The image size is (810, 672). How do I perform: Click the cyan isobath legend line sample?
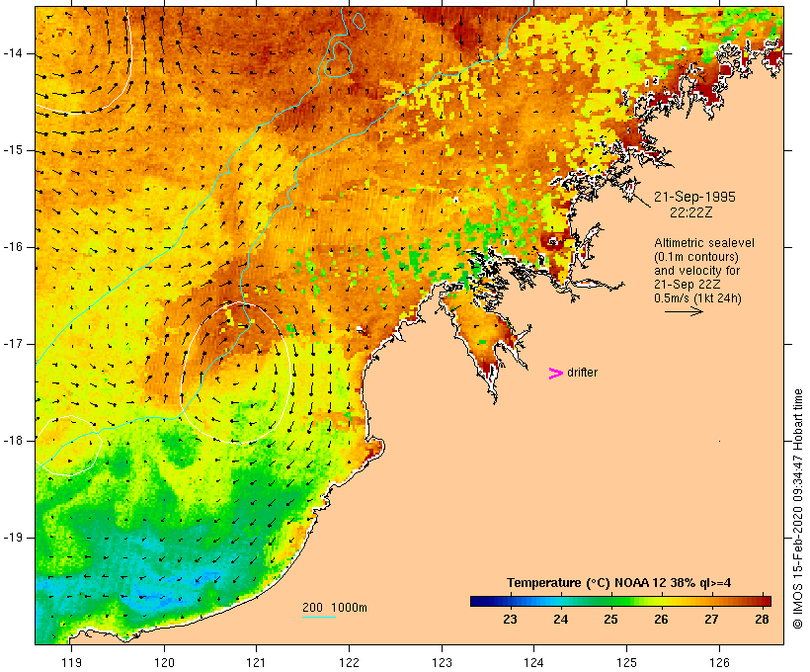tap(319, 617)
